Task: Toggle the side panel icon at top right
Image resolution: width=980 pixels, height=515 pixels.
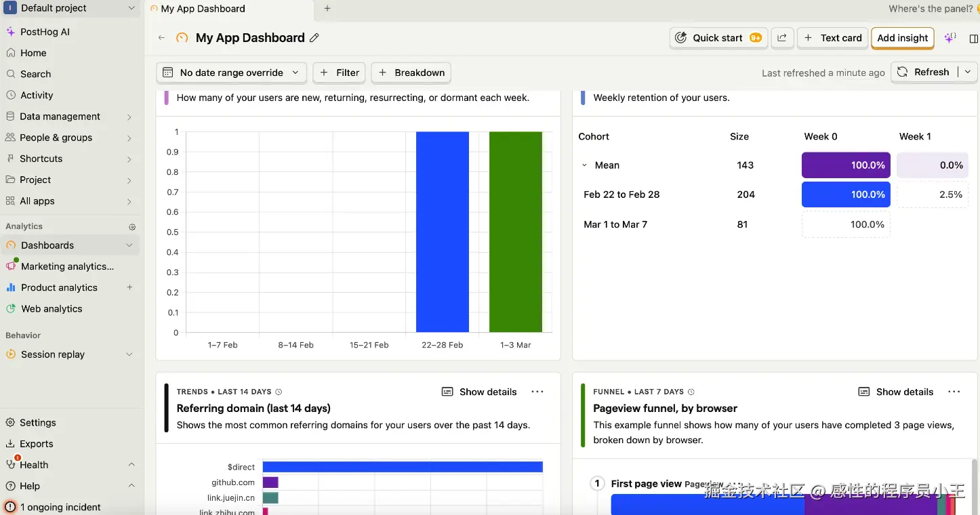Action: pyautogui.click(x=974, y=39)
